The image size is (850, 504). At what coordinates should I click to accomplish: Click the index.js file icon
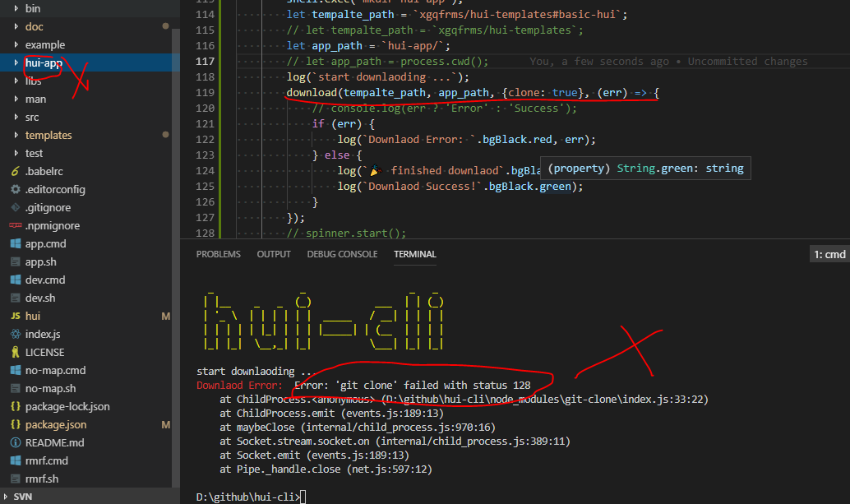15,334
